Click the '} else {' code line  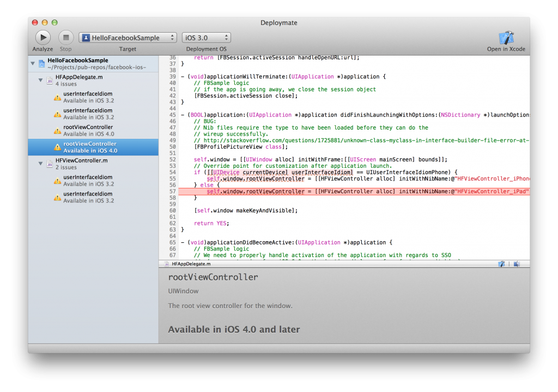[207, 185]
